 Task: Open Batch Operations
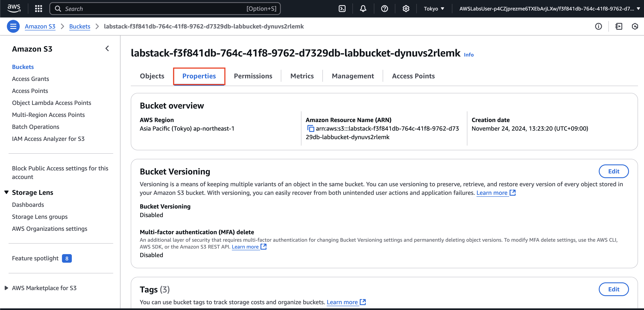36,127
